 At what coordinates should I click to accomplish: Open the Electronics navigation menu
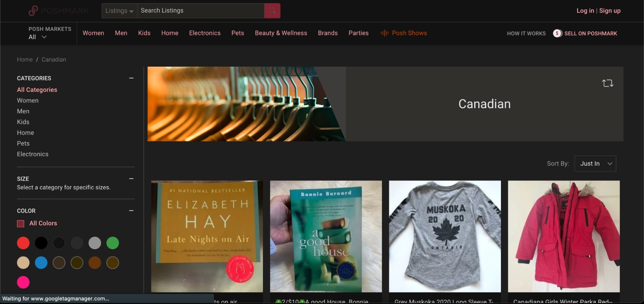pos(205,33)
